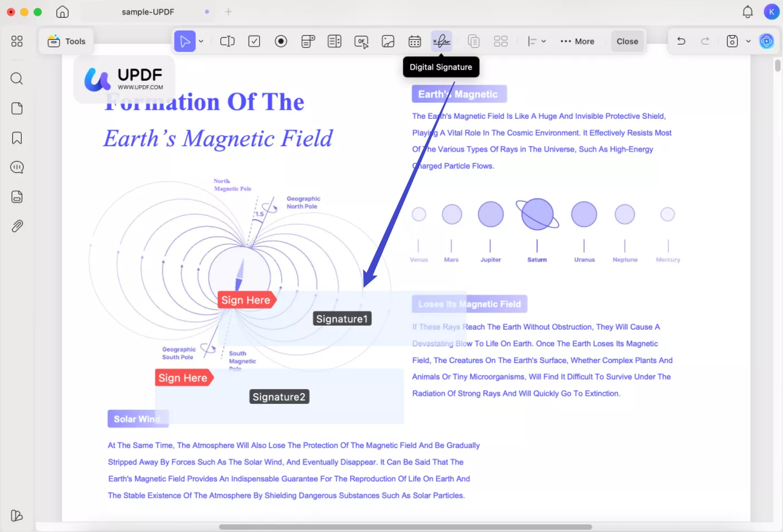Choose the List Box form tool
Viewport: 783px width, 532px height.
pyautogui.click(x=335, y=41)
